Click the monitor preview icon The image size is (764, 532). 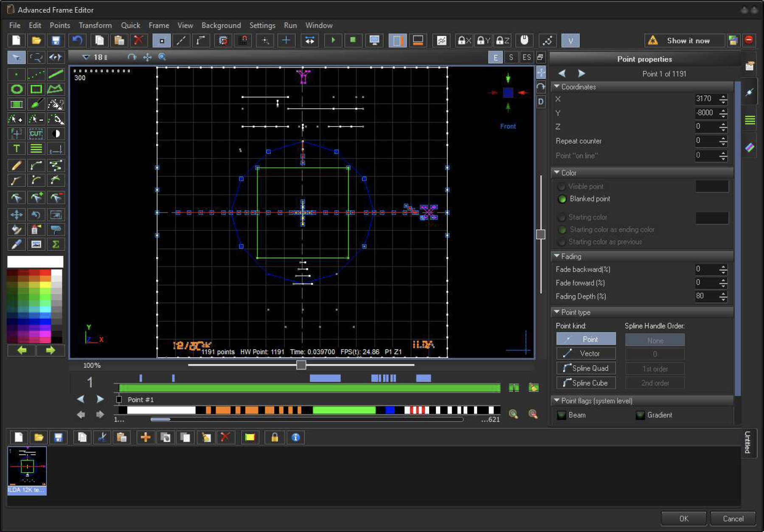point(374,40)
